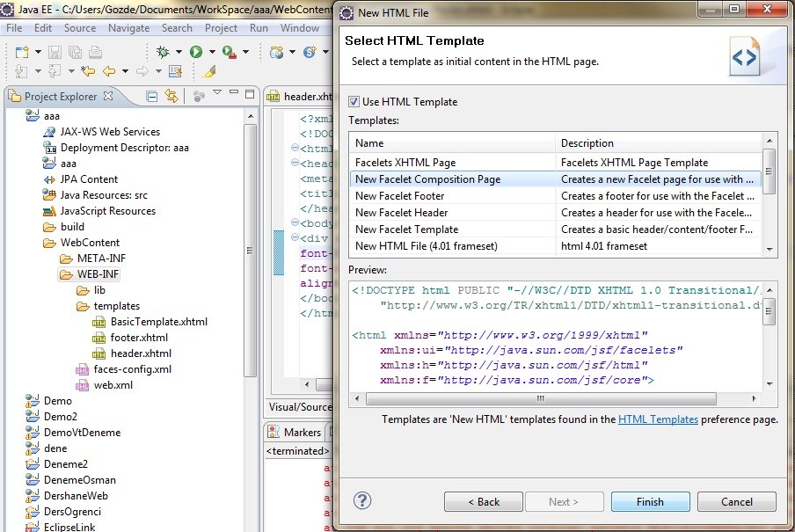Viewport: 795px width, 532px height.
Task: Switch to the Markers tab
Action: pyautogui.click(x=295, y=432)
